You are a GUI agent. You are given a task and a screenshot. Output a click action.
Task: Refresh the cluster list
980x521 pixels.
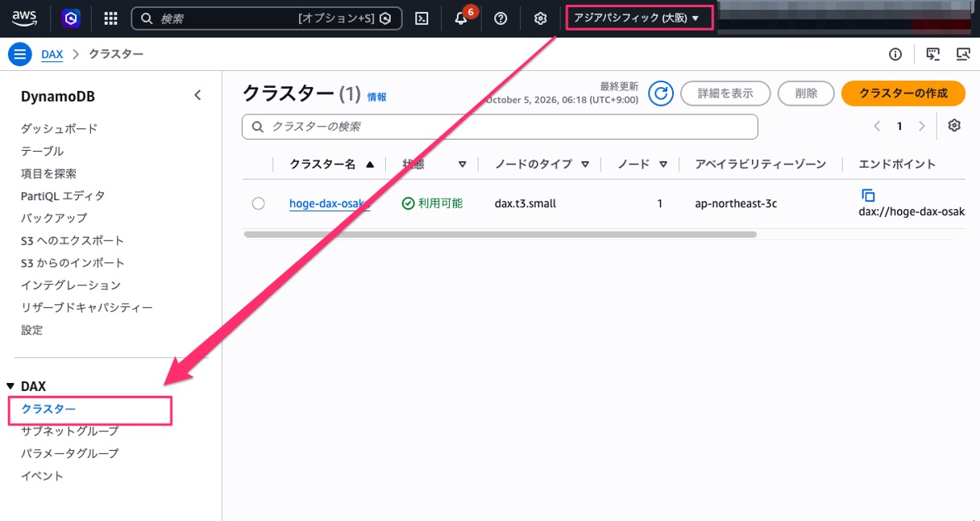661,94
